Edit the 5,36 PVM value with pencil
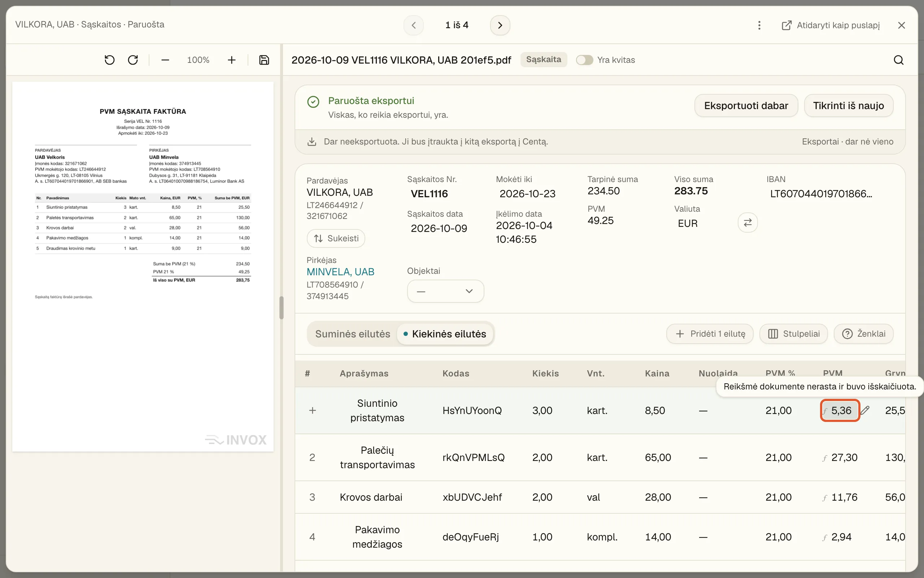924x578 pixels. (865, 410)
